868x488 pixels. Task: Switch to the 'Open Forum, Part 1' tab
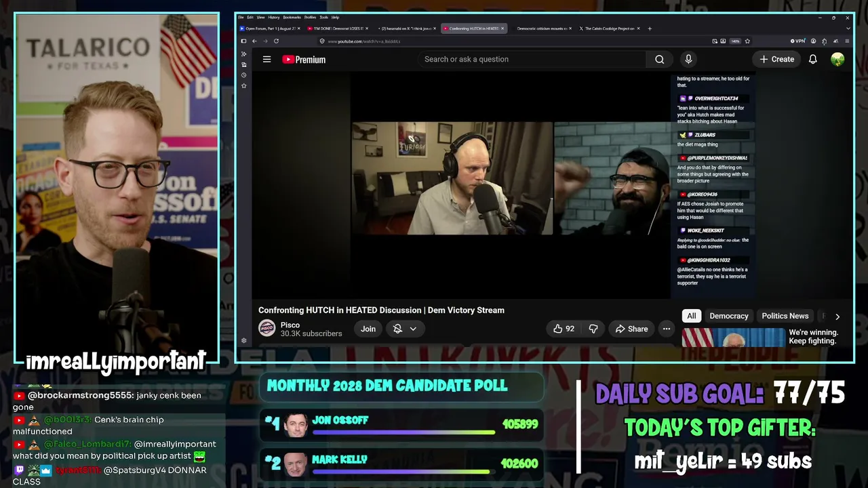point(271,28)
